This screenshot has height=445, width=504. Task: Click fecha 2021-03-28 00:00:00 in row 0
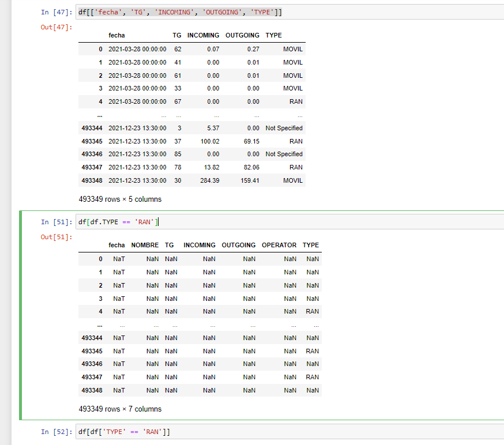click(x=137, y=49)
